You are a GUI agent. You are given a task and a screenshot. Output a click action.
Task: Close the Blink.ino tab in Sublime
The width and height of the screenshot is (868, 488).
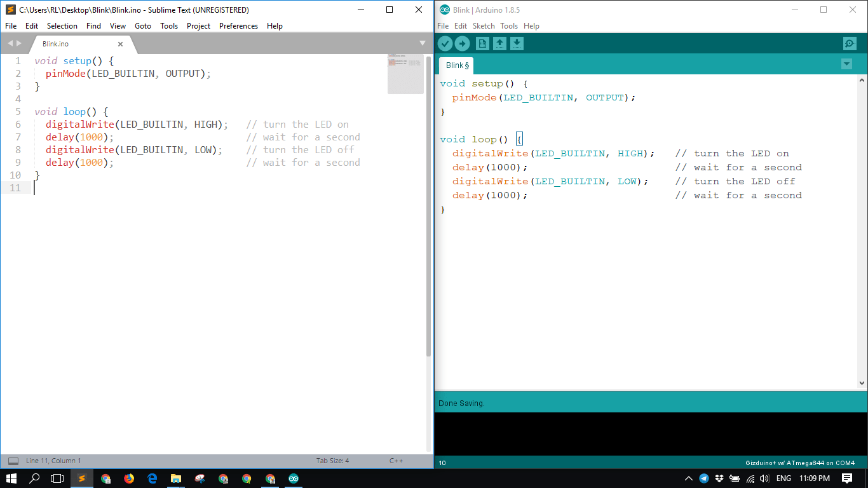(x=120, y=44)
